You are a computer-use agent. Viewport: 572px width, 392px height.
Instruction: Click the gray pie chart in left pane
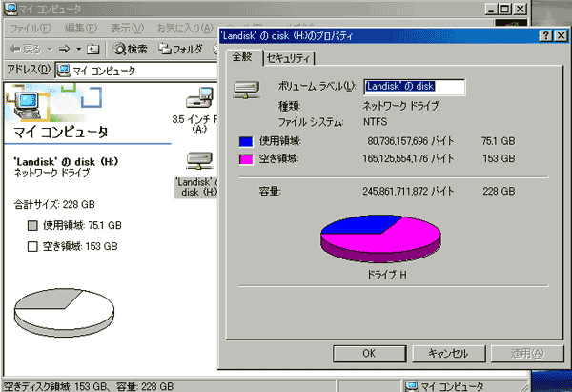64,313
